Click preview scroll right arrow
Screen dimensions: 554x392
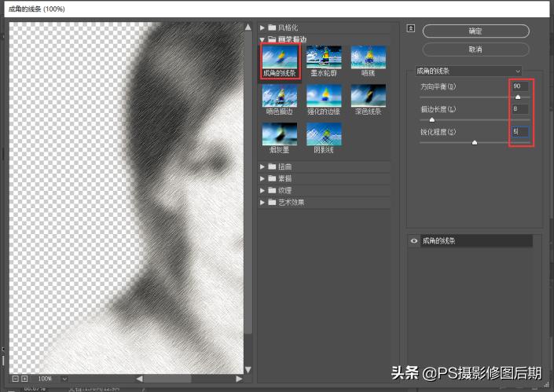pyautogui.click(x=239, y=379)
